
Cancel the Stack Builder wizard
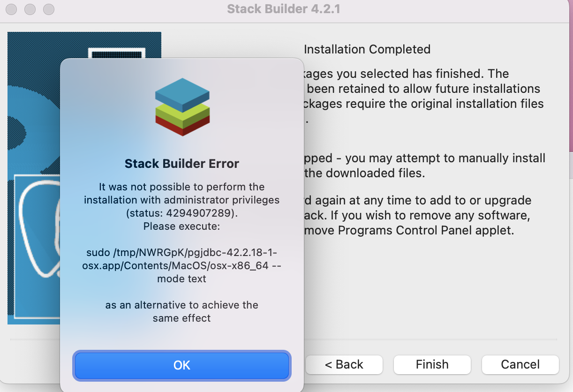[x=520, y=365]
